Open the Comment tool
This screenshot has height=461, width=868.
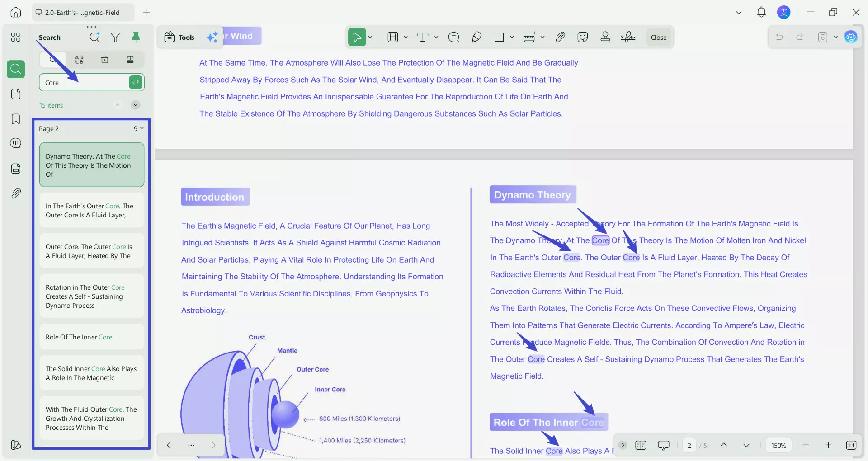453,37
